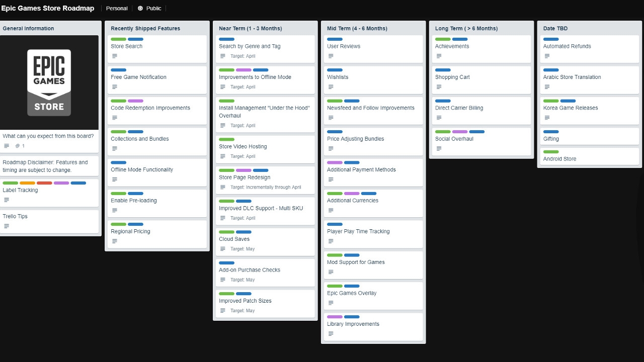This screenshot has width=644, height=362.
Task: Click purple label on Social Overhaul card
Action: coord(460,132)
